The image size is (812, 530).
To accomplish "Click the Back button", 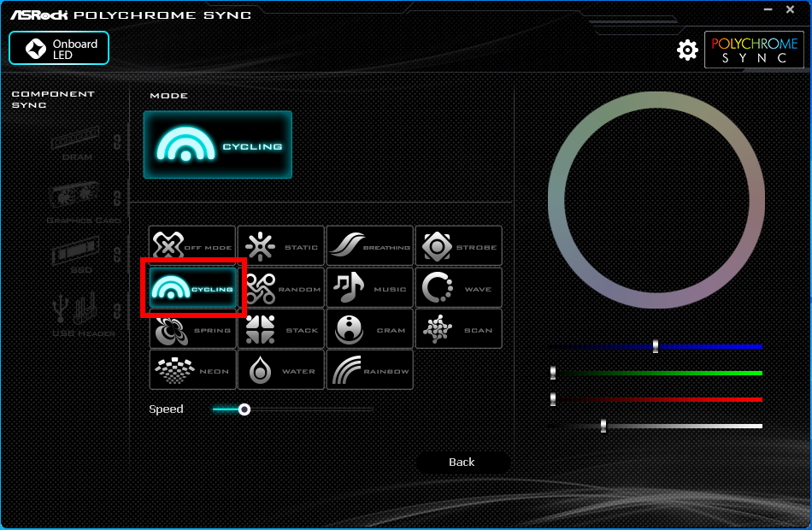I will pyautogui.click(x=462, y=462).
